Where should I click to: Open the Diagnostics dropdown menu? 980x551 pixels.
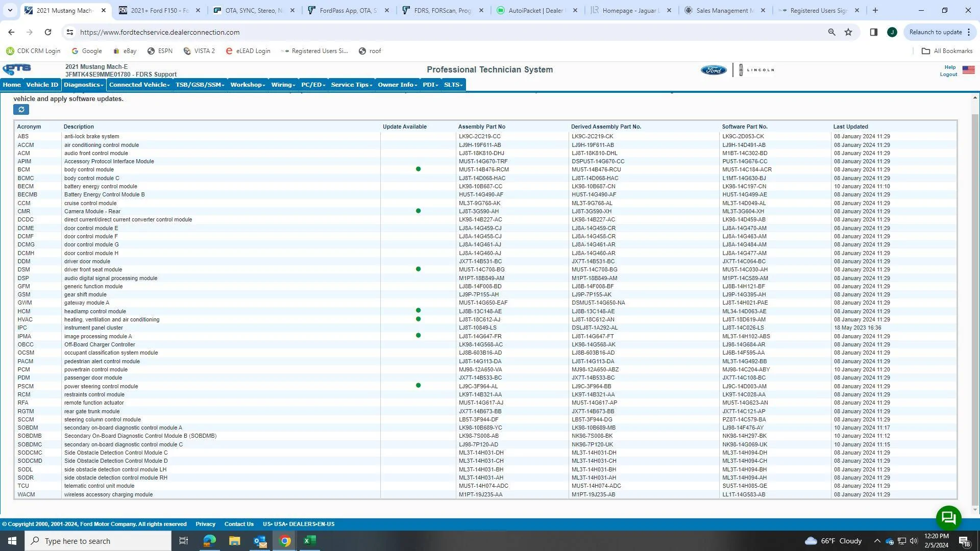point(84,85)
